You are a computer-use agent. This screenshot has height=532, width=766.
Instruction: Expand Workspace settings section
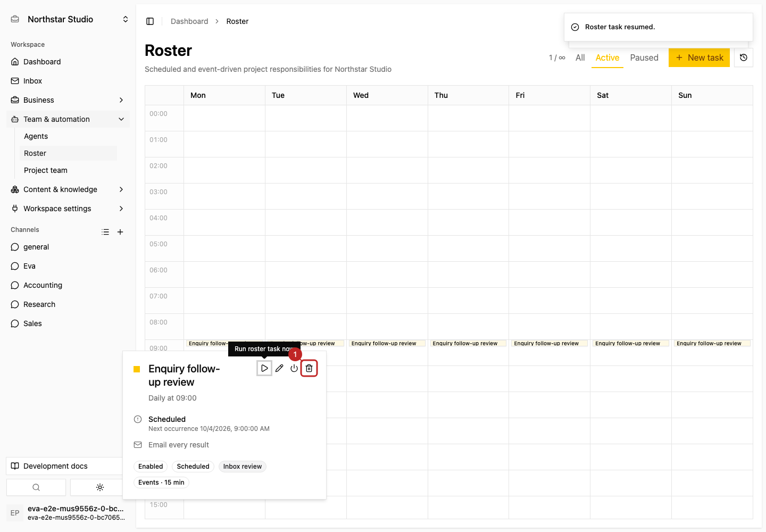point(68,209)
